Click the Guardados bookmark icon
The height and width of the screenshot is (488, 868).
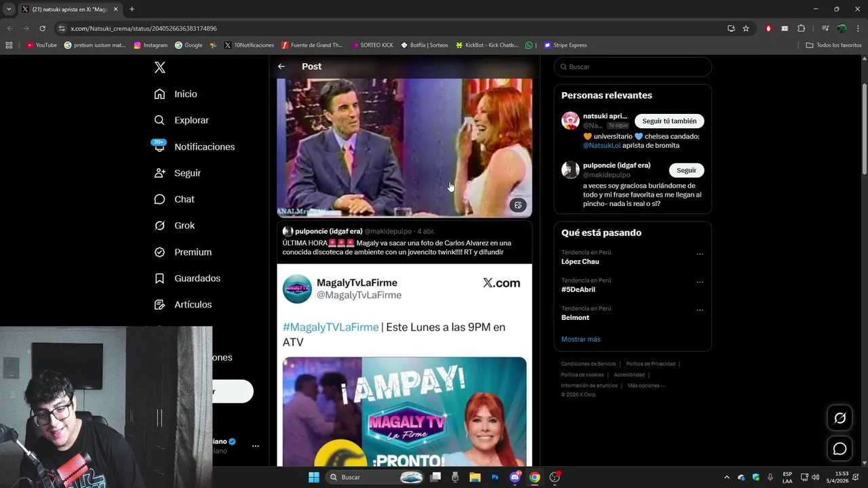pyautogui.click(x=159, y=279)
